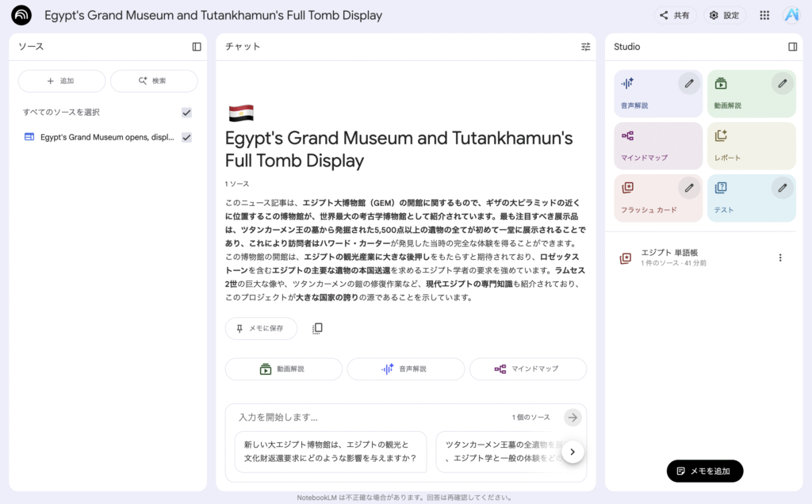Click the NotebookLM logo icon

[21, 15]
